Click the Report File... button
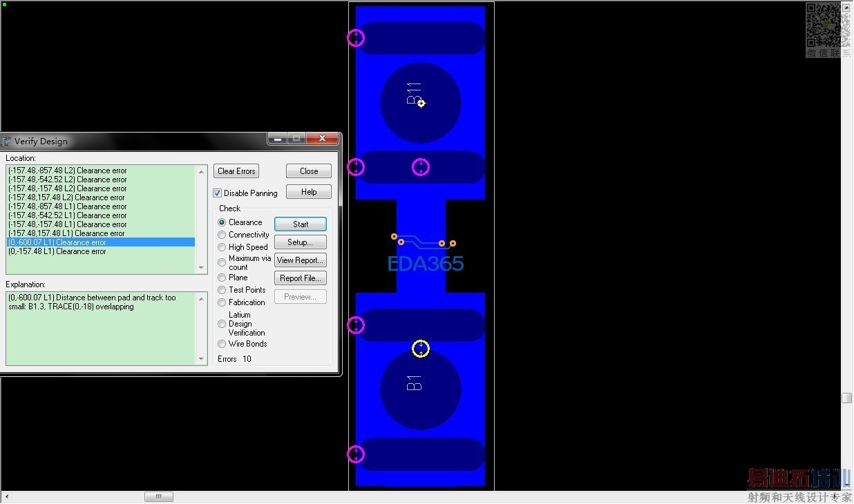Screen dimensions: 854x504 click(301, 278)
